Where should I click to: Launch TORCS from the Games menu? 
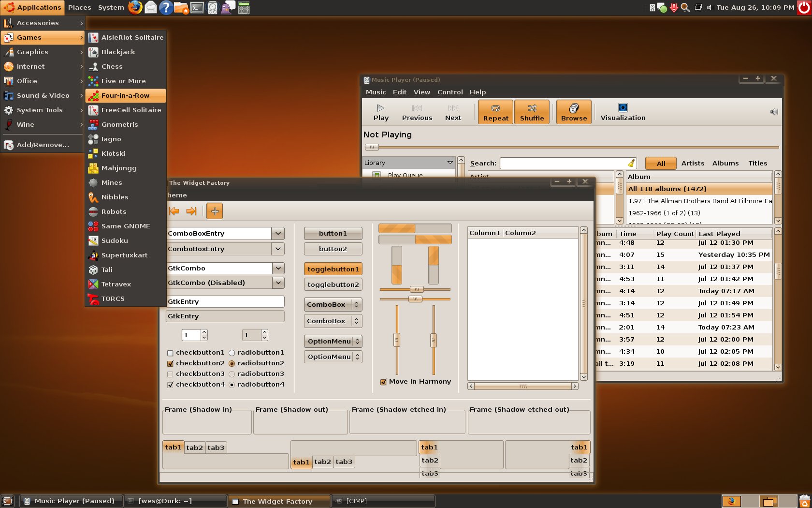click(126, 299)
